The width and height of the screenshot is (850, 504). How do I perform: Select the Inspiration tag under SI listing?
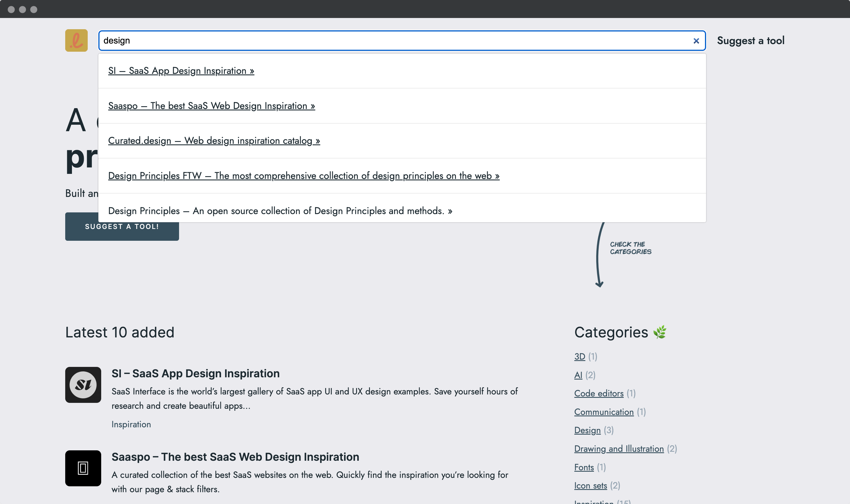(x=131, y=424)
